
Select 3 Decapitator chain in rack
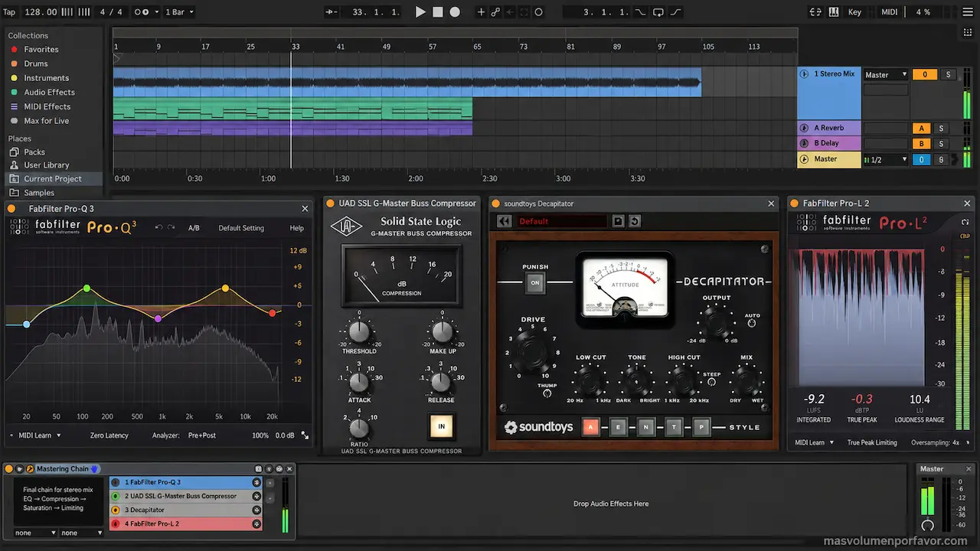[x=185, y=510]
